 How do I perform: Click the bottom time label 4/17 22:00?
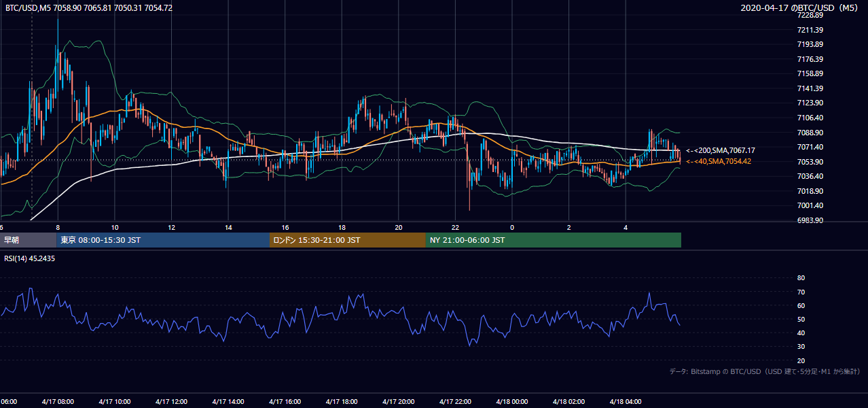click(455, 402)
